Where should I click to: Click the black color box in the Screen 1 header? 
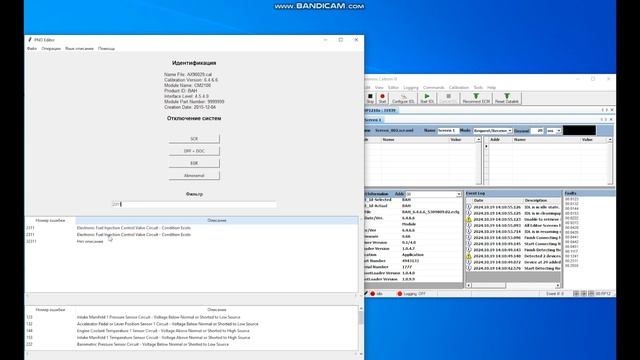click(579, 131)
